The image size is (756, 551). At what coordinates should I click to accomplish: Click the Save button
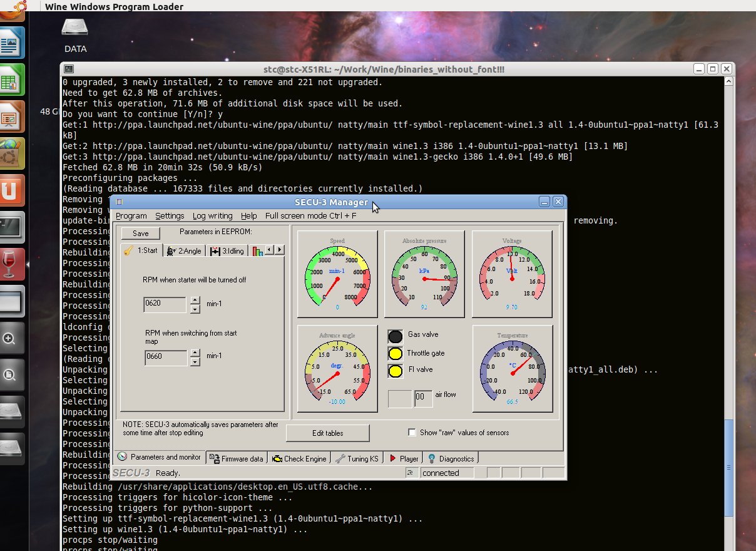click(x=141, y=234)
